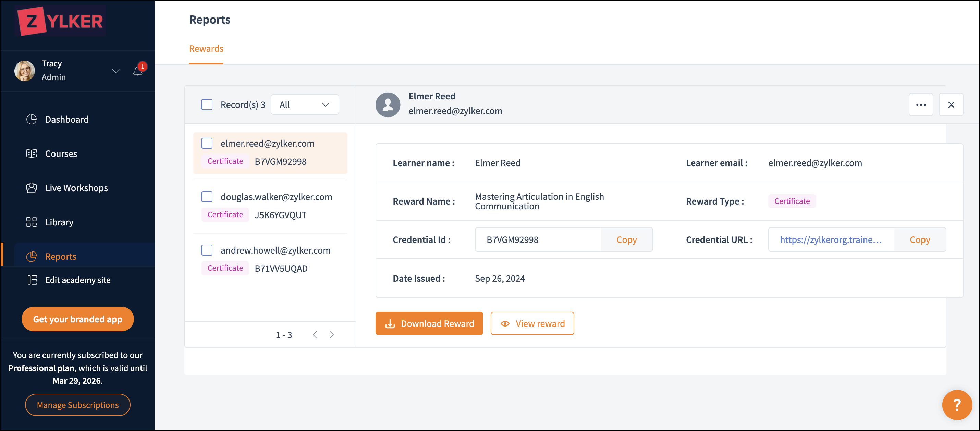Open the three-dots more options menu
980x431 pixels.
[x=920, y=104]
